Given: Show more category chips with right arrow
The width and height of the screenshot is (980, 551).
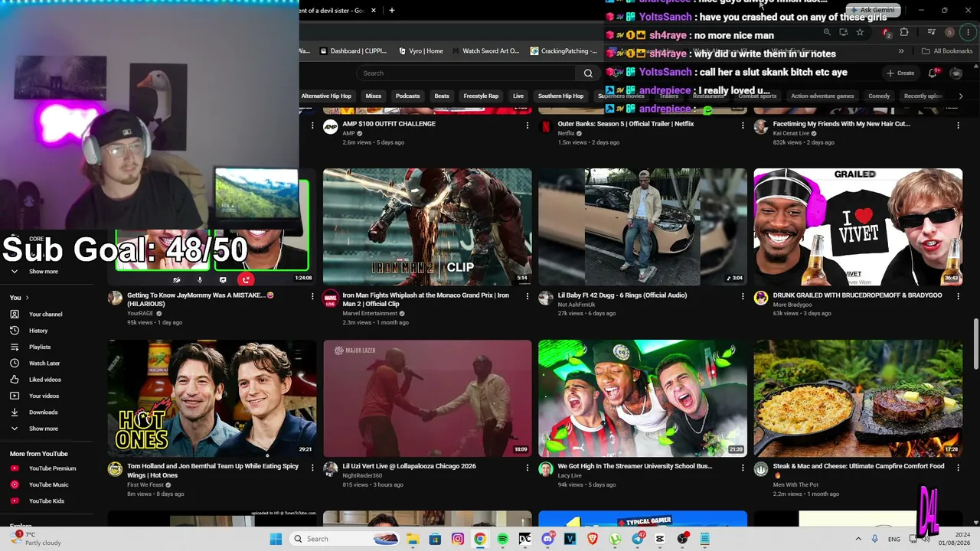Looking at the screenshot, I should coord(961,96).
